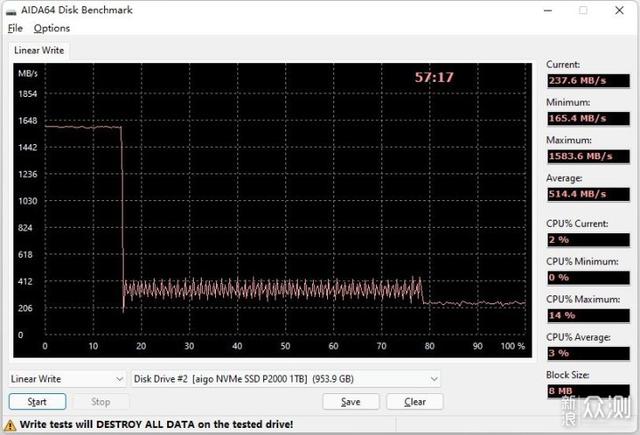Click the write tests warning message
Screen dimensions: 640x435
[x=156, y=424]
